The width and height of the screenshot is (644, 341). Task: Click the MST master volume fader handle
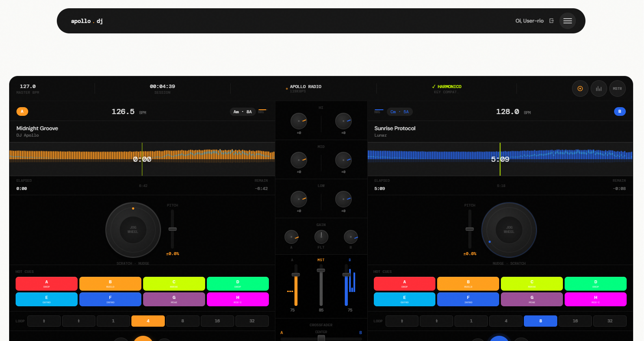click(321, 270)
